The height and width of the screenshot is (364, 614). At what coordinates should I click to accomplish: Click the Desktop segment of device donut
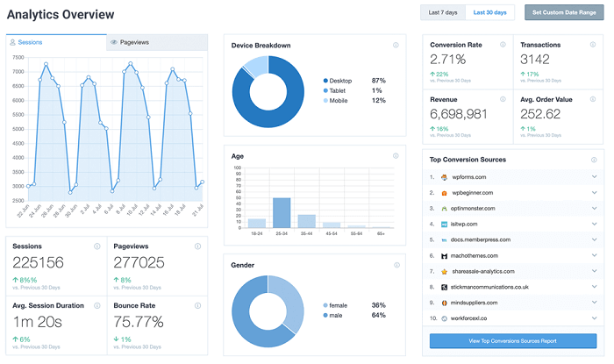click(292, 105)
